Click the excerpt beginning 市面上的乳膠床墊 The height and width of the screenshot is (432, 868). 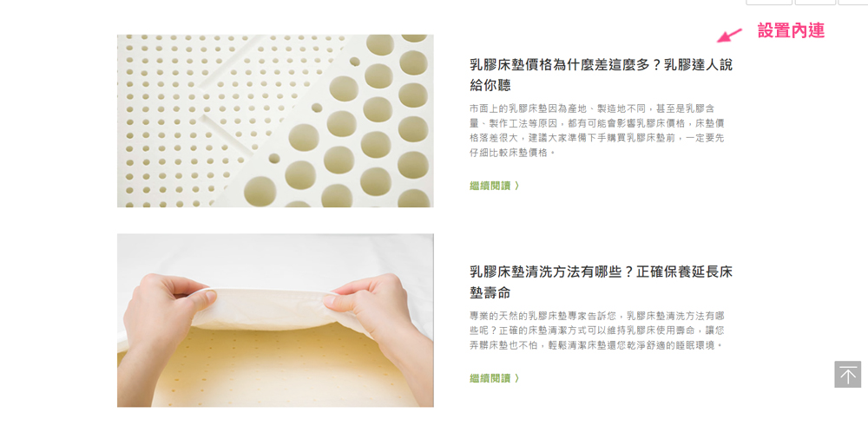[x=597, y=130]
